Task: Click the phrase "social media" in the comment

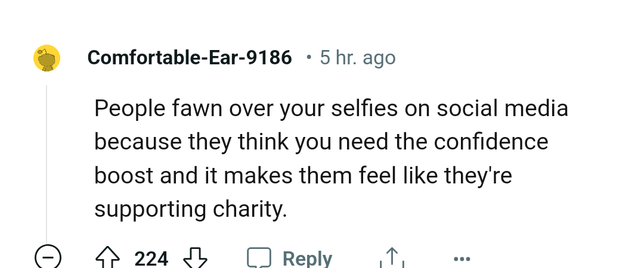Action: pyautogui.click(x=502, y=108)
